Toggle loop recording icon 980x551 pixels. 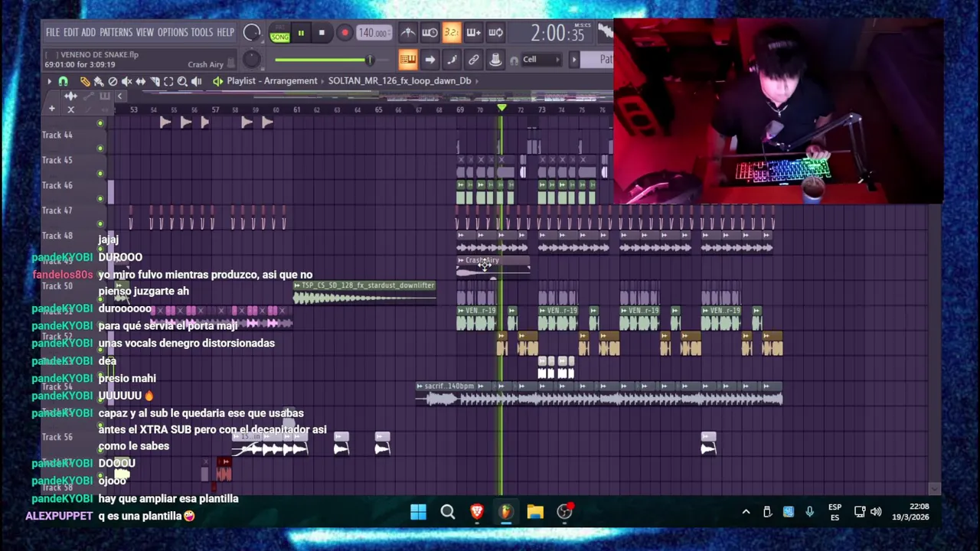495,32
